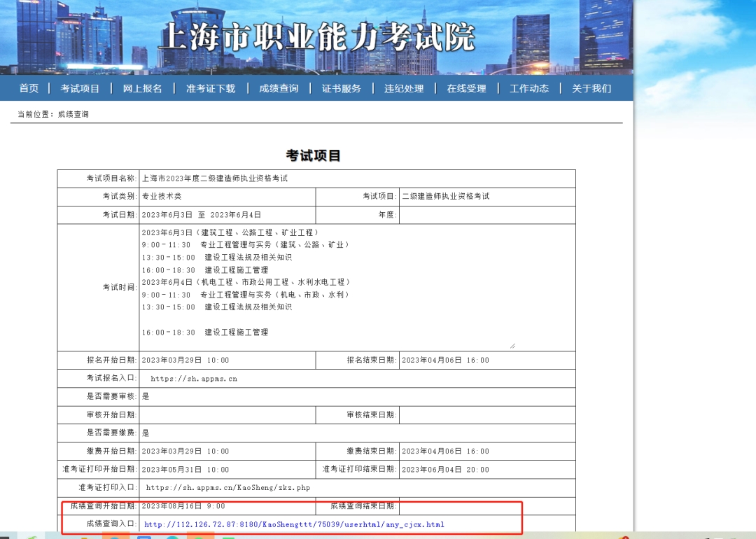Click the sh.appms.cn registration entry URL
The width and height of the screenshot is (756, 539).
click(x=194, y=379)
